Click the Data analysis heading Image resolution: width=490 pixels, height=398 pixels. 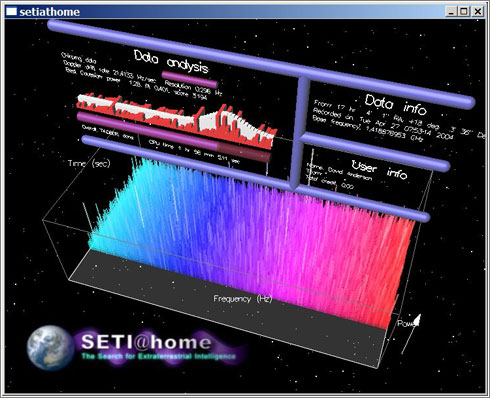[171, 61]
